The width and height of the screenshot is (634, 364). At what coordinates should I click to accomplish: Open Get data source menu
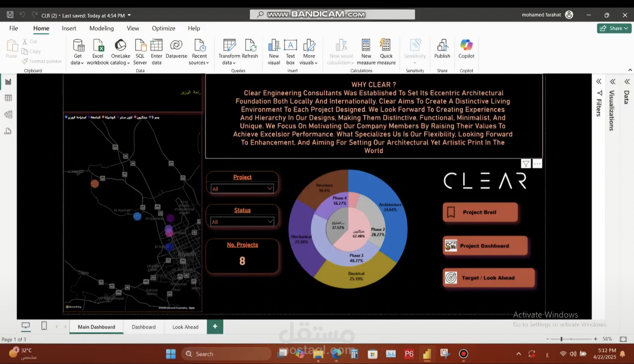[x=78, y=52]
